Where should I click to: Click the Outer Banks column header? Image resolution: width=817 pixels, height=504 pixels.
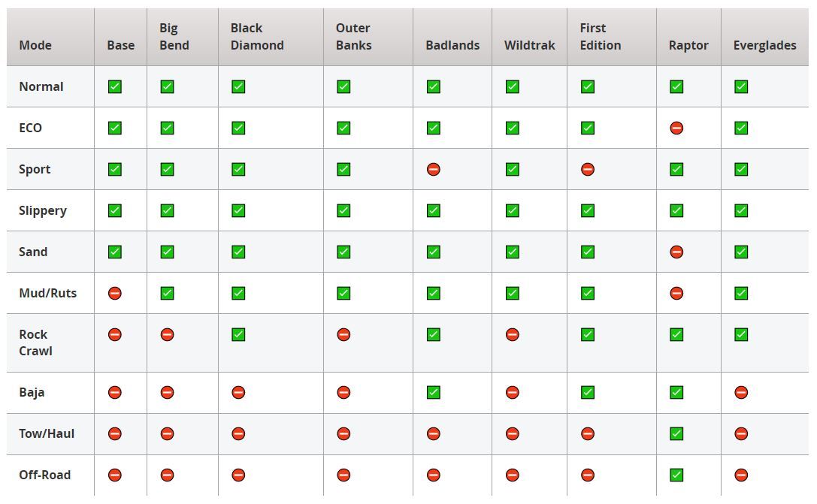pyautogui.click(x=353, y=37)
